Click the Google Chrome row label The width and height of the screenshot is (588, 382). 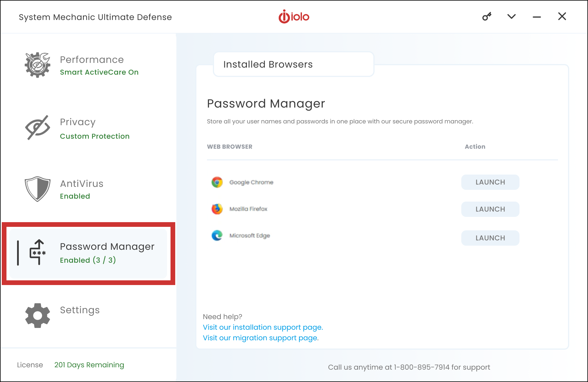coord(251,182)
